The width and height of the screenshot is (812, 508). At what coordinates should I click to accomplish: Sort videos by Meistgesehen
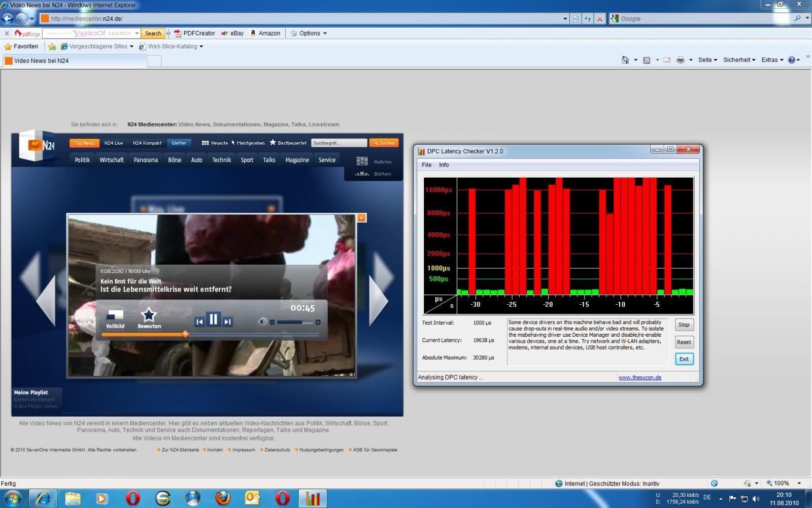coord(248,143)
